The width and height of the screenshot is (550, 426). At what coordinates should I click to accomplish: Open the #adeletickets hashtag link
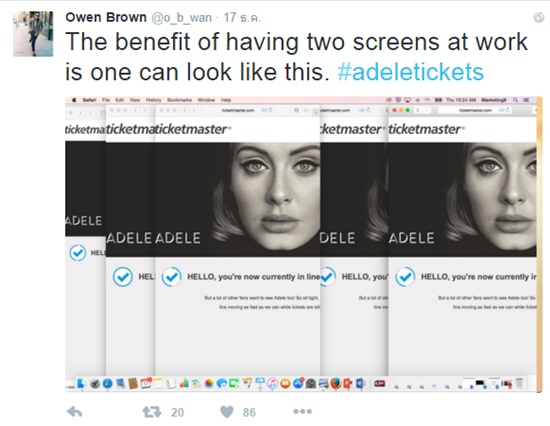pyautogui.click(x=410, y=72)
